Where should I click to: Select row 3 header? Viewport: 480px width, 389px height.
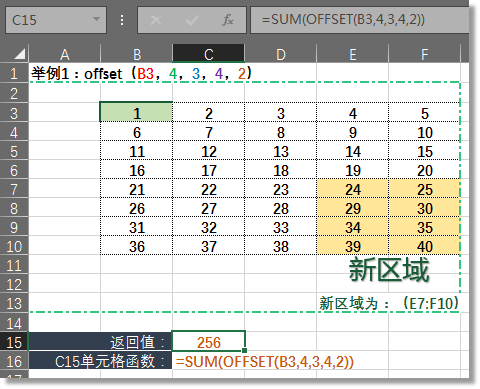pos(14,113)
